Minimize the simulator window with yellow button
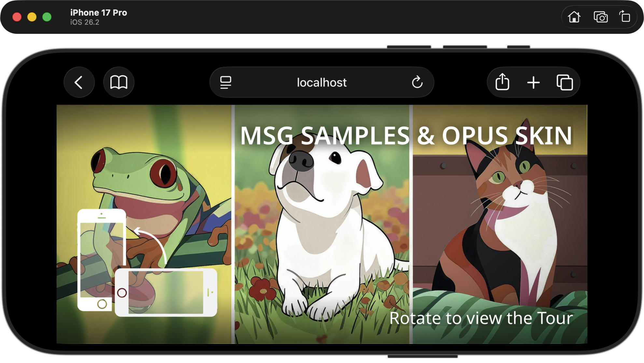 click(32, 17)
